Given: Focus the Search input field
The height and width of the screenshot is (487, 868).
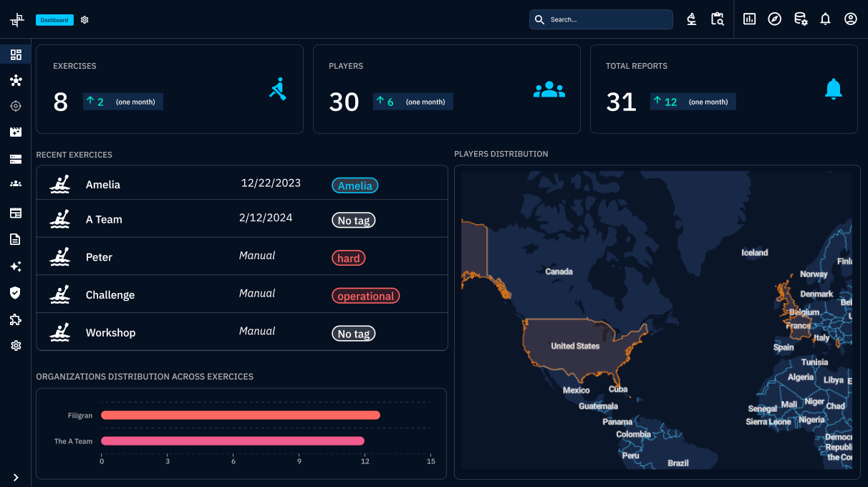Looking at the screenshot, I should pos(609,19).
